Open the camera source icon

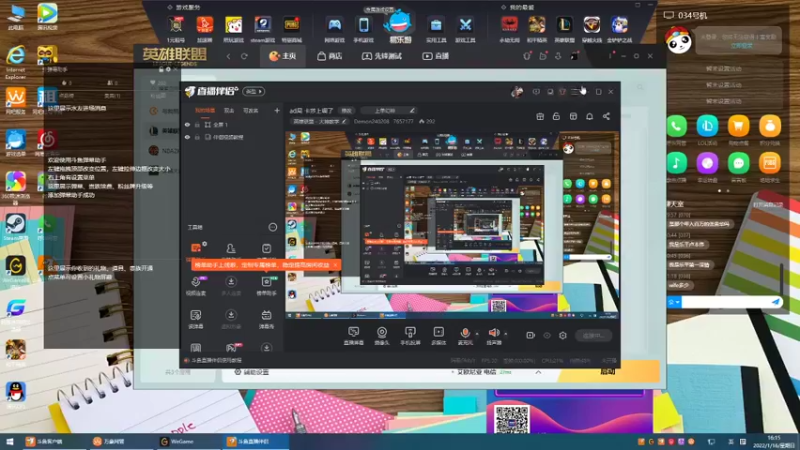382,333
